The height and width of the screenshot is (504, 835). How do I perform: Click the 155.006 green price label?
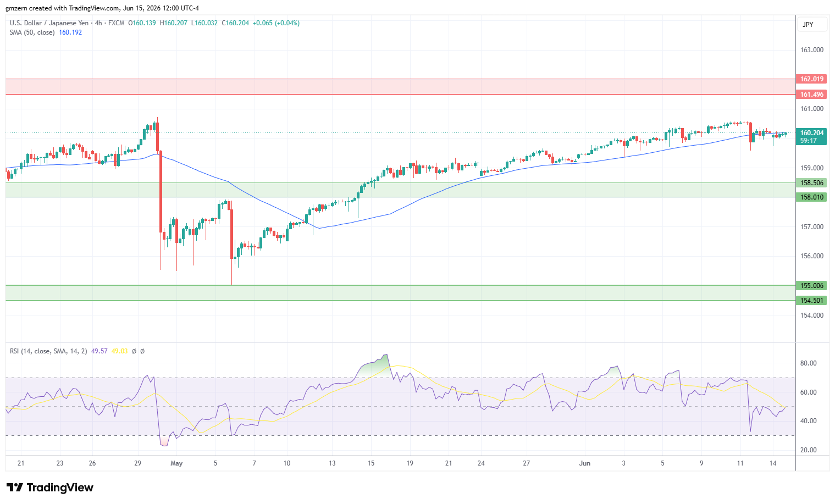tap(811, 286)
